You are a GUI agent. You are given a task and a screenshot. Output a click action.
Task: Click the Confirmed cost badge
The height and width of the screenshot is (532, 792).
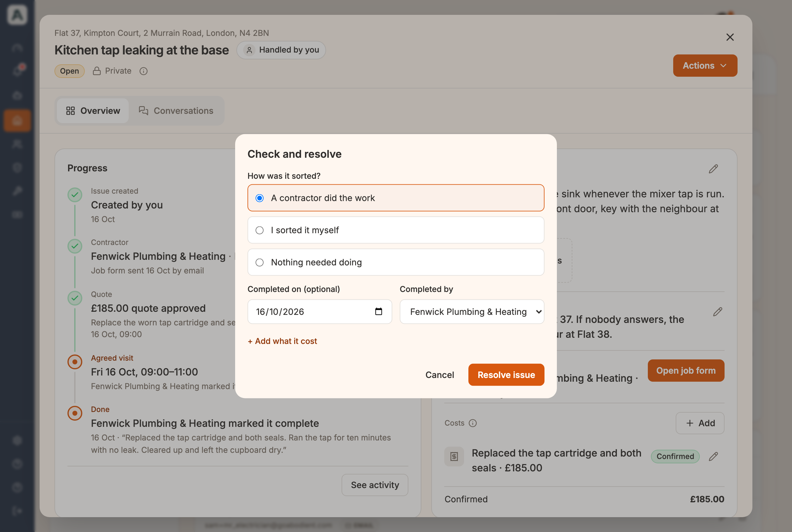tap(675, 456)
